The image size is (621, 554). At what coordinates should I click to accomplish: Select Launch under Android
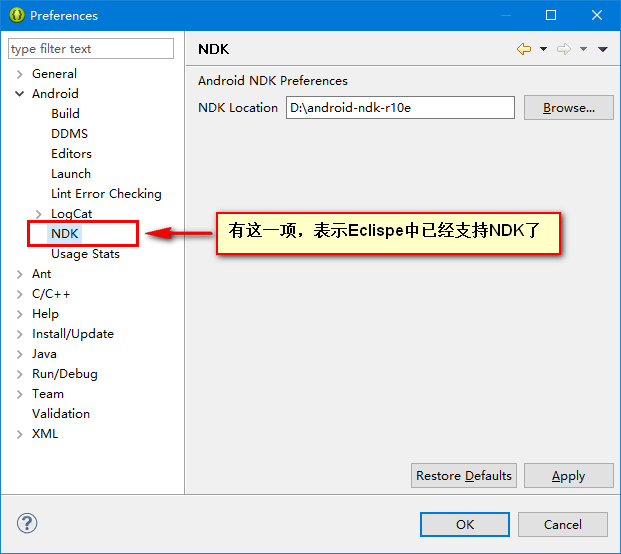[71, 174]
